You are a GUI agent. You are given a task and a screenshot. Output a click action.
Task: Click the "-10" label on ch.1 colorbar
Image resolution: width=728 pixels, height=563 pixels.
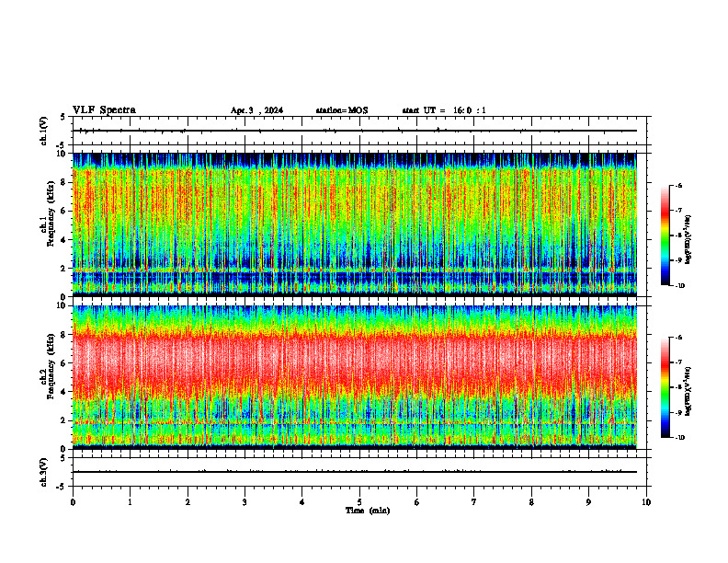pyautogui.click(x=680, y=286)
